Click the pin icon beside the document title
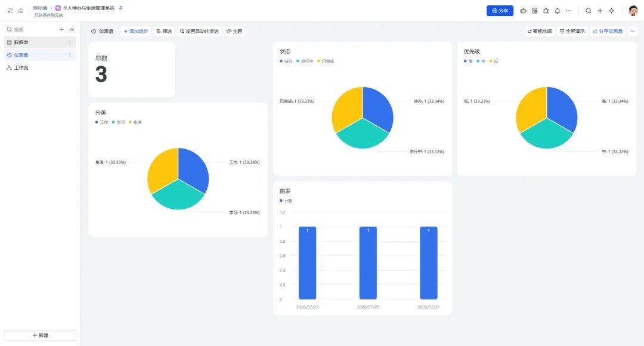Screen dimensions: 644x346 coord(120,8)
